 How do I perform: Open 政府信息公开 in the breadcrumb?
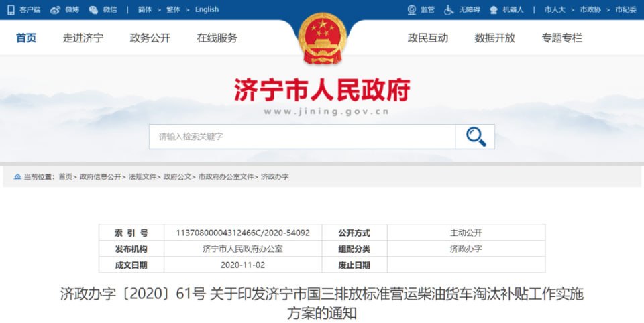point(100,177)
